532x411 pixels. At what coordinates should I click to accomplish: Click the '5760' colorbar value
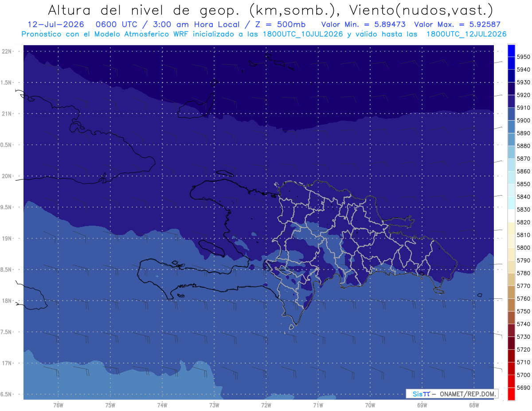(524, 298)
